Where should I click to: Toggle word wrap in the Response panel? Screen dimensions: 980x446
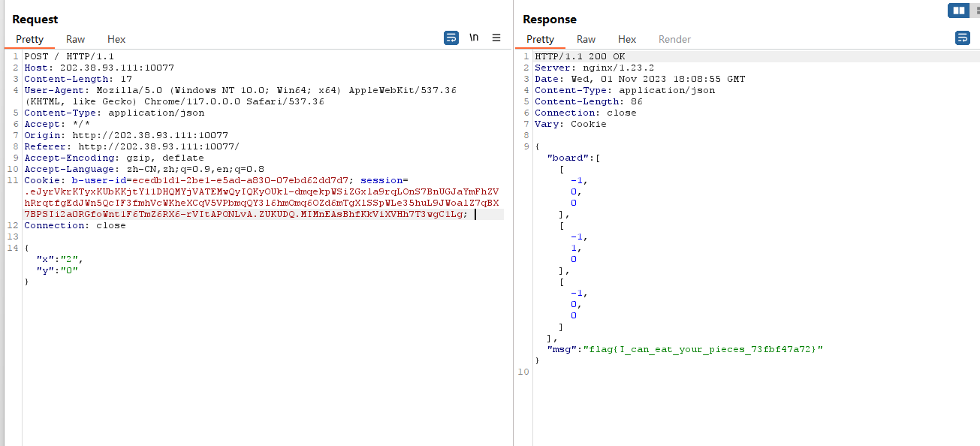pyautogui.click(x=962, y=38)
